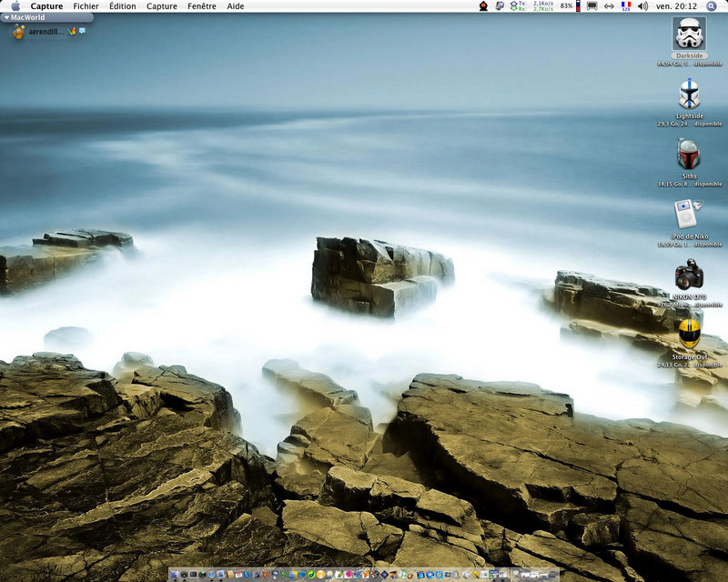Screen dimensions: 728x582
Task: Click the chat bubble icon beside aerendil
Action: [82, 31]
